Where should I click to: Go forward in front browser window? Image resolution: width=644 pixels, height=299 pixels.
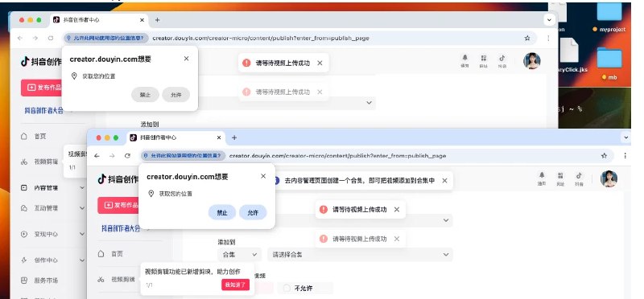point(112,156)
